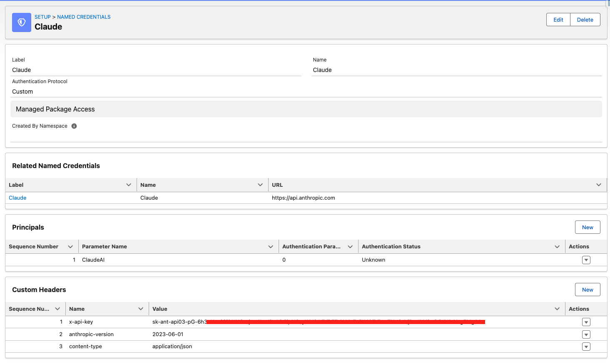This screenshot has width=610, height=364.
Task: Click the Unknown authentication status cell
Action: coord(373,260)
